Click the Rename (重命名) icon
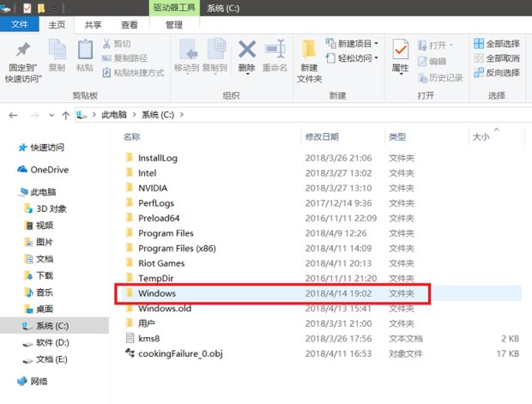 click(x=275, y=49)
